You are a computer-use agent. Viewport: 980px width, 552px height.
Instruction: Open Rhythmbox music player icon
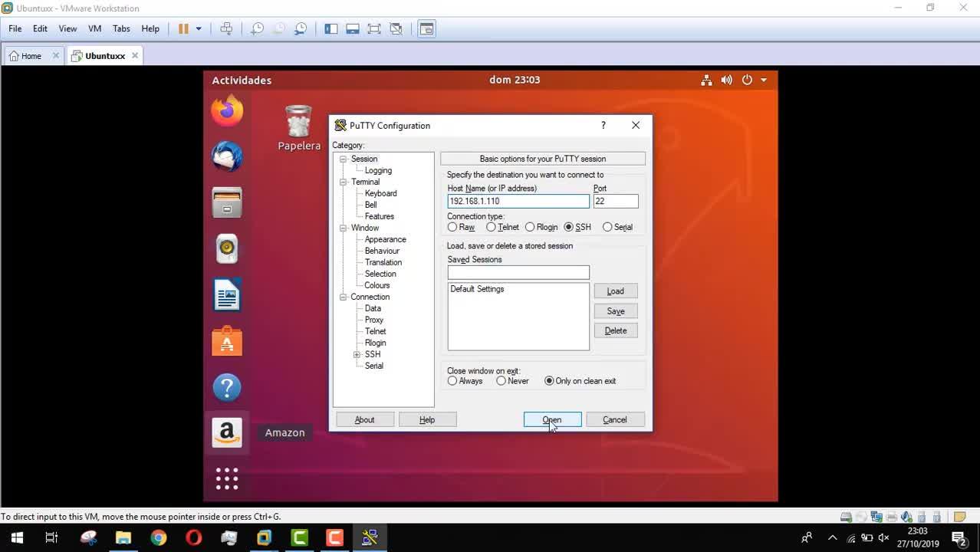tap(227, 248)
